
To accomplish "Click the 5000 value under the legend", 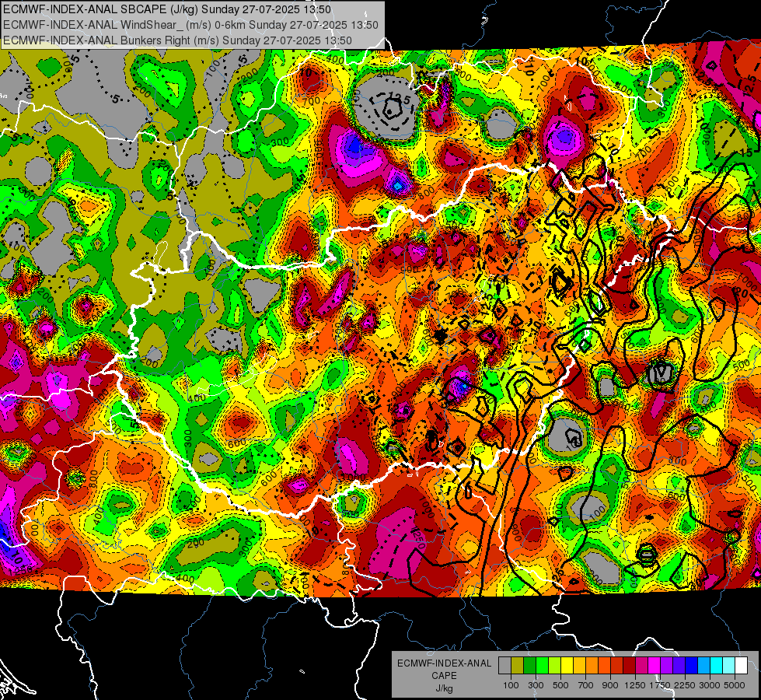I will click(735, 685).
